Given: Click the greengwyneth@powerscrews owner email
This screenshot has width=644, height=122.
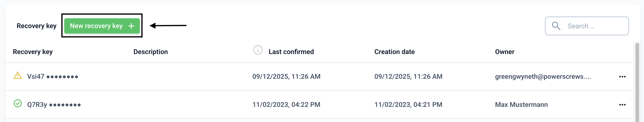Looking at the screenshot, I should 543,77.
